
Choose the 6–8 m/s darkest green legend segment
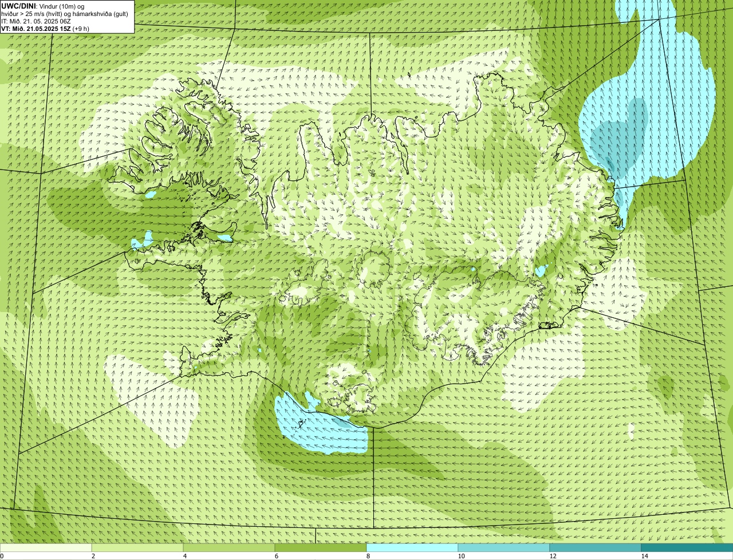pyautogui.click(x=321, y=547)
